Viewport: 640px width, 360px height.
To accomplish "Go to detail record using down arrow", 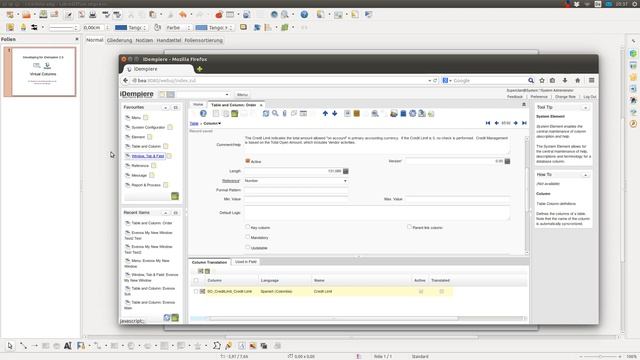I will coord(334,113).
